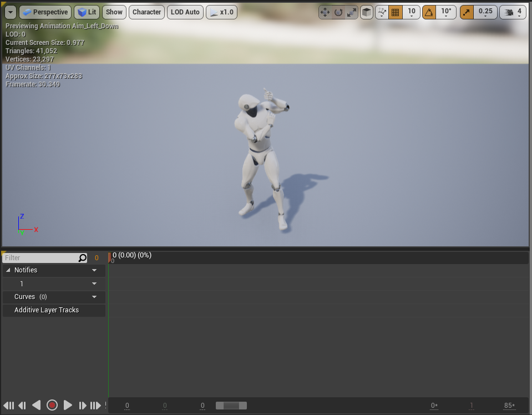
Task: Play the animation in reverse
Action: coord(36,405)
